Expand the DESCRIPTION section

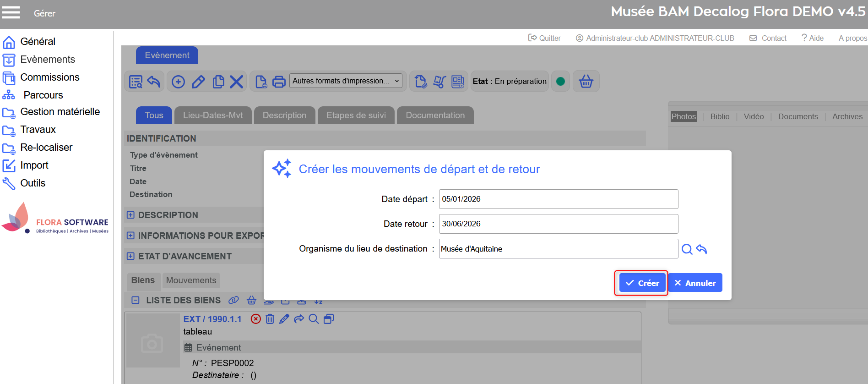(131, 215)
